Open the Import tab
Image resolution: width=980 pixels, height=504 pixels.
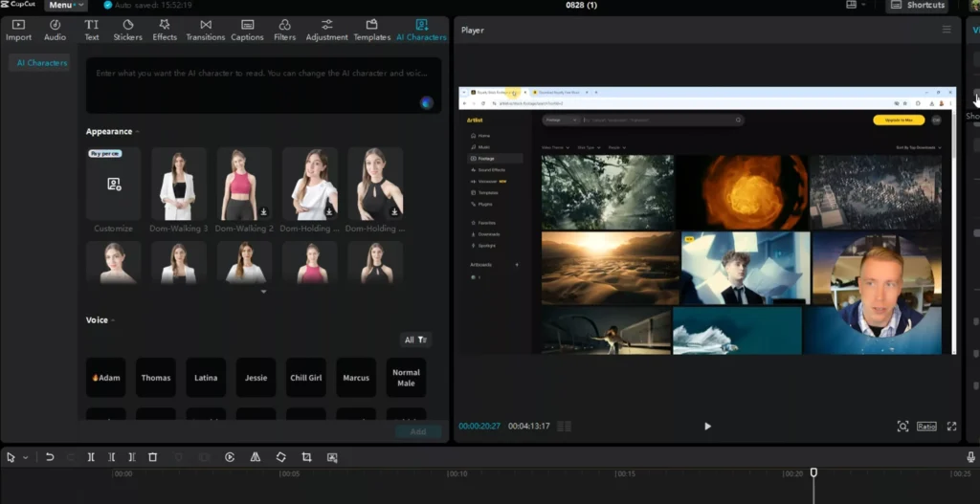[x=19, y=30]
